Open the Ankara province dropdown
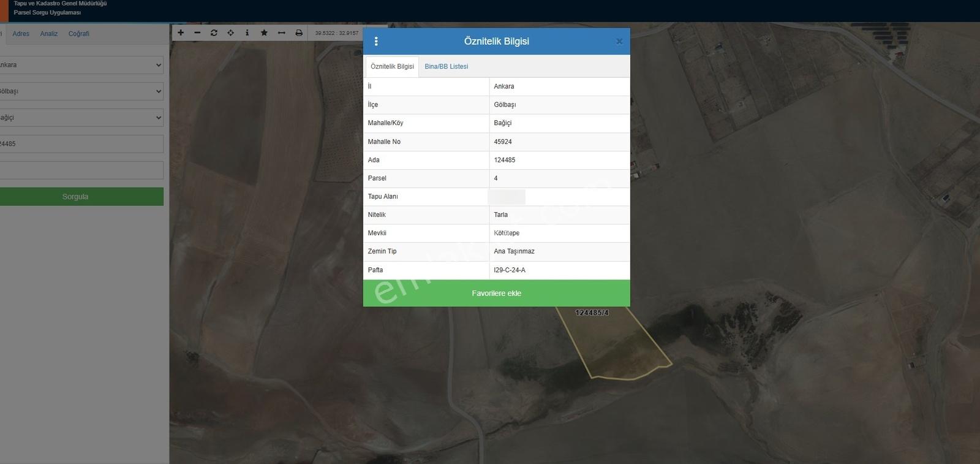The image size is (980, 464). [x=81, y=65]
